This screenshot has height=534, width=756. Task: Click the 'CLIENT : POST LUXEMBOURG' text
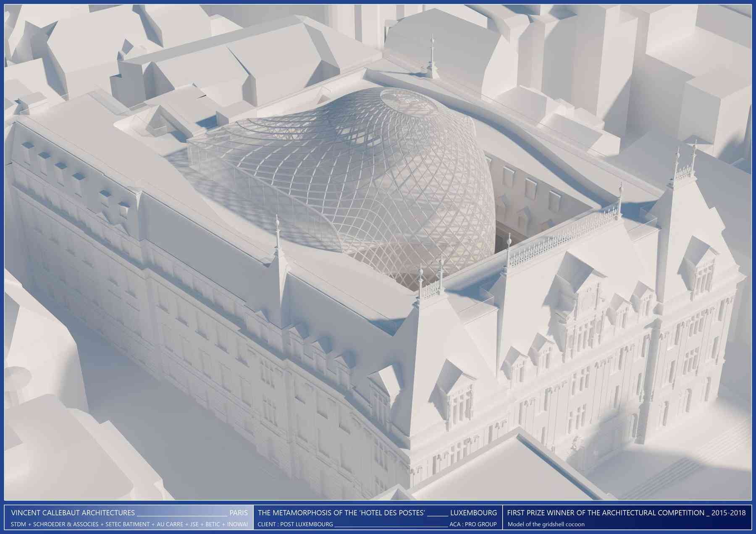(295, 524)
